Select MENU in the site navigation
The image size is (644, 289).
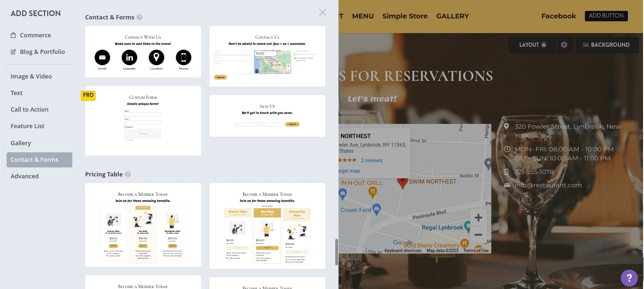click(x=363, y=16)
